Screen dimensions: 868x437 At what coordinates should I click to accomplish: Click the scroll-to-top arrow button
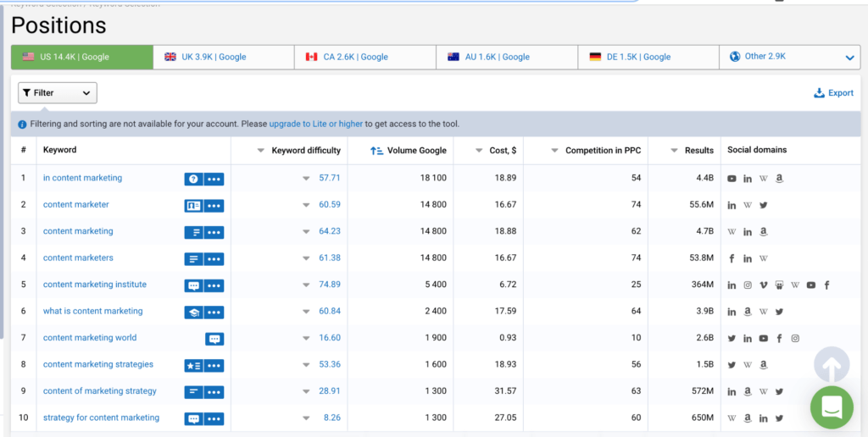[x=831, y=365]
